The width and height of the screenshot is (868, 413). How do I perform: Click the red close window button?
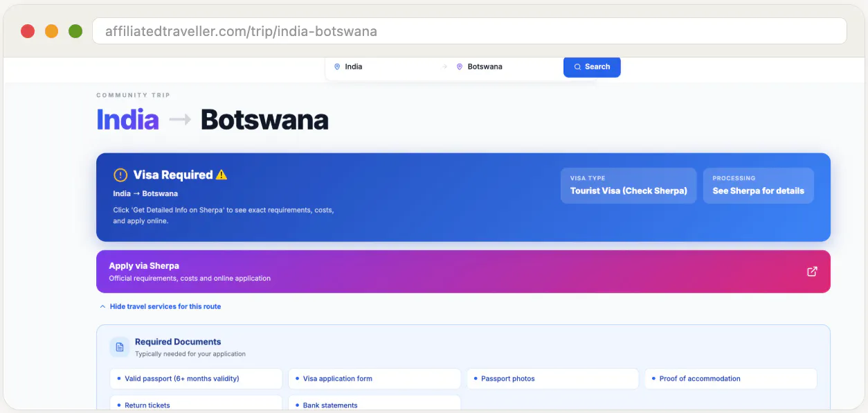pyautogui.click(x=28, y=31)
